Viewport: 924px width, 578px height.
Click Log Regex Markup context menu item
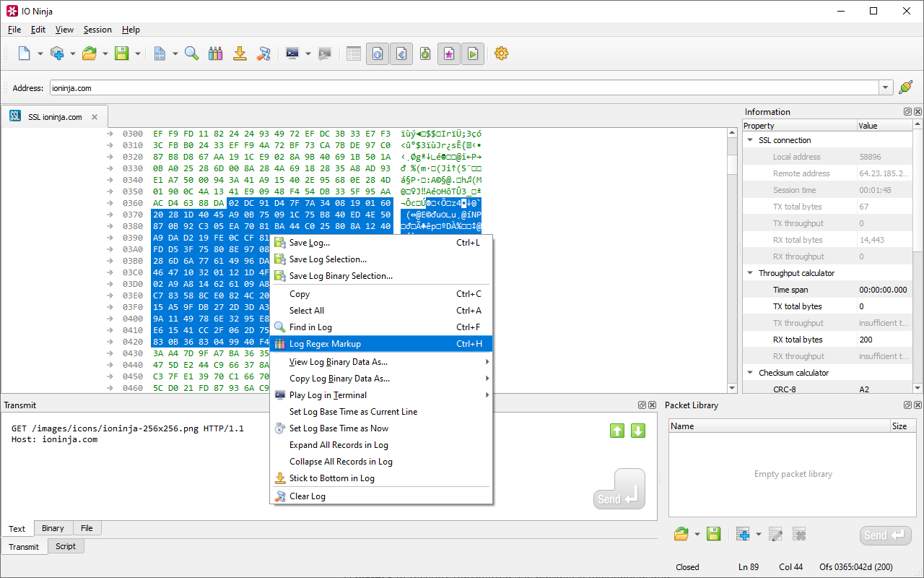coord(381,344)
